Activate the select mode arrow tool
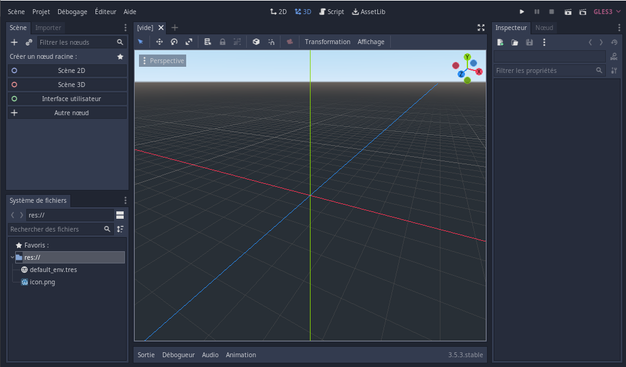This screenshot has height=367, width=626. click(x=141, y=42)
